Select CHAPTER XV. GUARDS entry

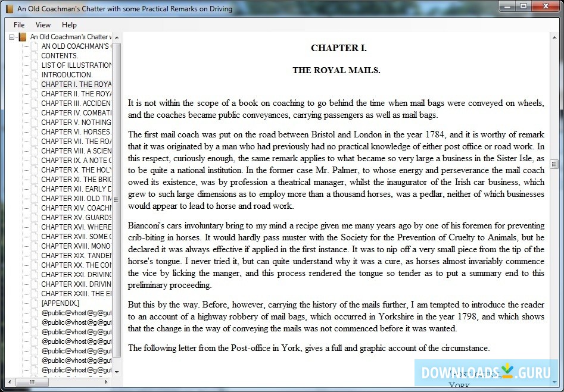tap(76, 217)
